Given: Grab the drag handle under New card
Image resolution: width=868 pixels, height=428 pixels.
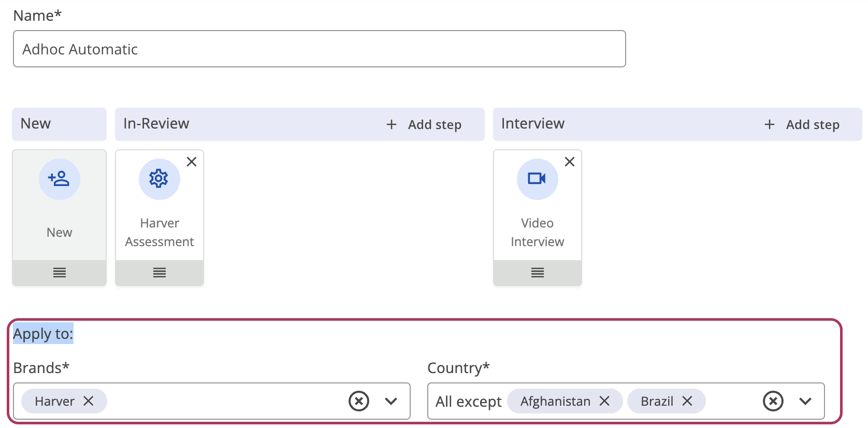Looking at the screenshot, I should pyautogui.click(x=60, y=273).
